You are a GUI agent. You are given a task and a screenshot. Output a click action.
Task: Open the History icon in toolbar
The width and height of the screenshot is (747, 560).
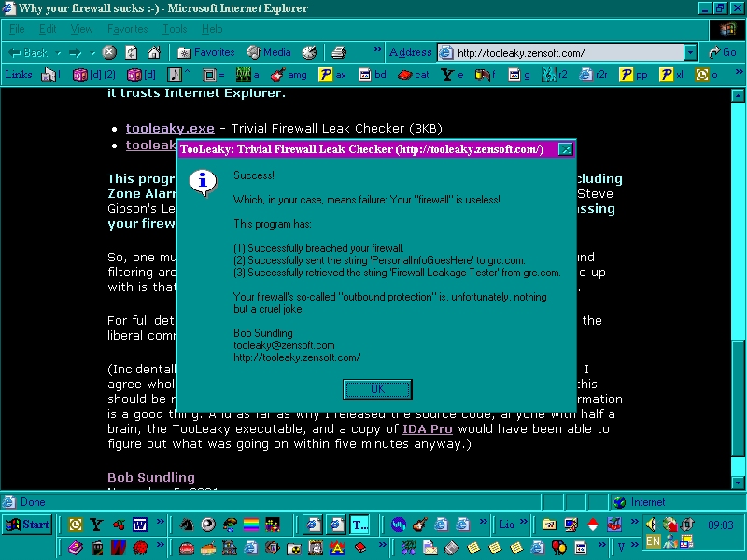309,52
